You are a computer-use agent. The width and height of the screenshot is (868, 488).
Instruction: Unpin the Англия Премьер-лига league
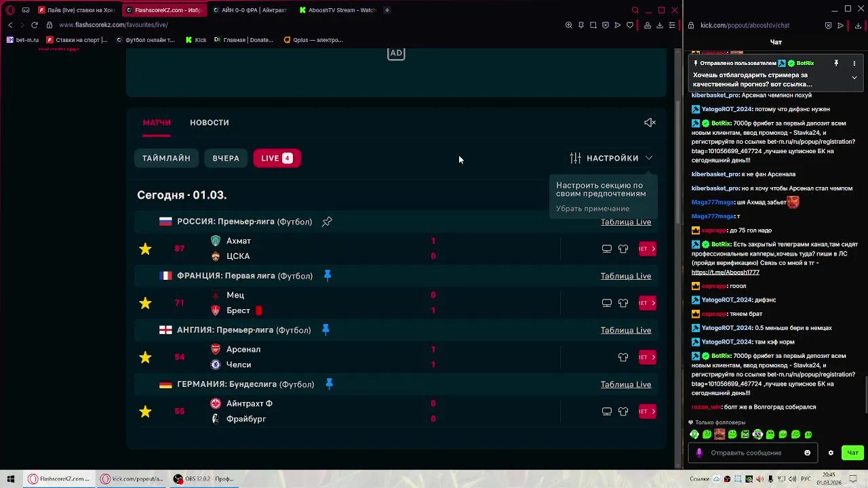(325, 330)
